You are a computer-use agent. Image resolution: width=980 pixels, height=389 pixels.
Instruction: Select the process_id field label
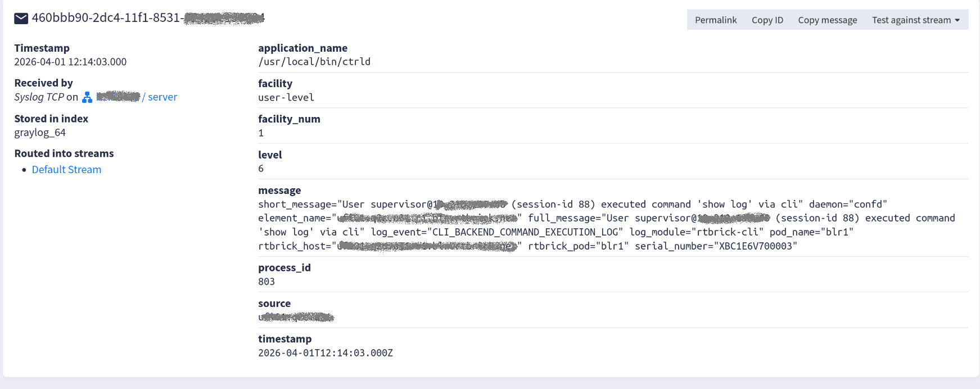(284, 268)
